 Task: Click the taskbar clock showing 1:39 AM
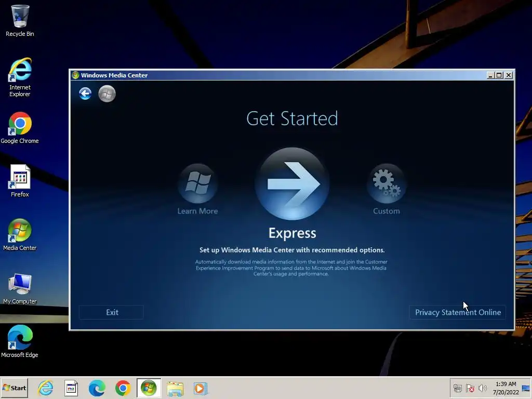click(506, 388)
